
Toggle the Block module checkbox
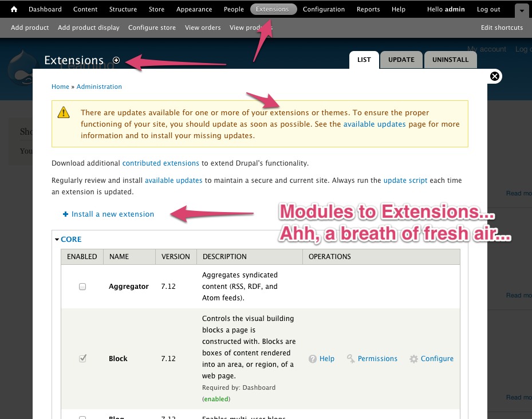click(x=82, y=359)
